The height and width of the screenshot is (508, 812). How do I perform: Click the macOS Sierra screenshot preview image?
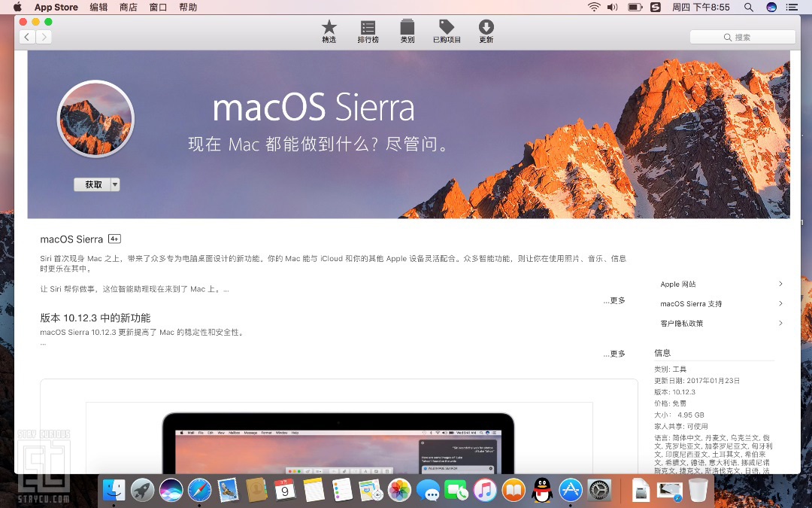tap(339, 437)
